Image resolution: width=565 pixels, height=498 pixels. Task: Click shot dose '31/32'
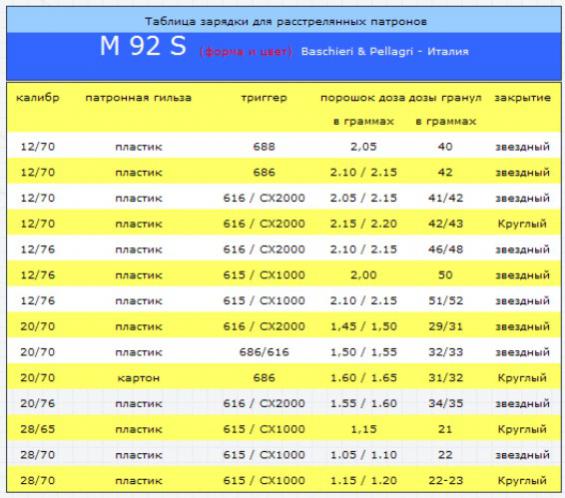(x=445, y=378)
